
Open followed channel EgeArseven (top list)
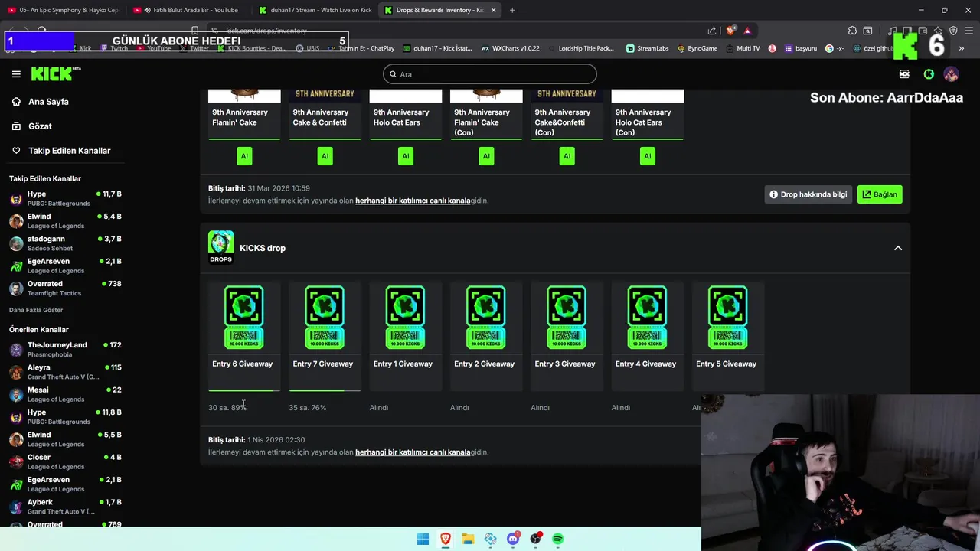coord(65,266)
